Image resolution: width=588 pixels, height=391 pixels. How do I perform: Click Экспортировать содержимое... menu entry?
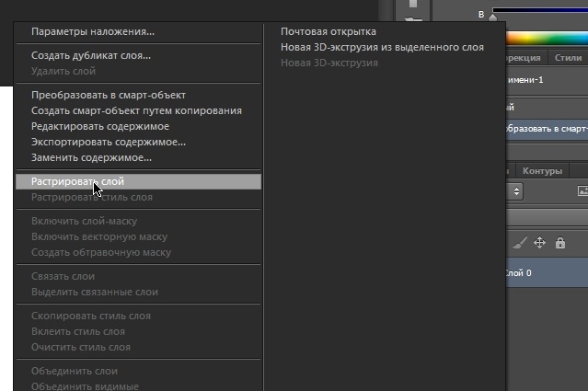[109, 143]
